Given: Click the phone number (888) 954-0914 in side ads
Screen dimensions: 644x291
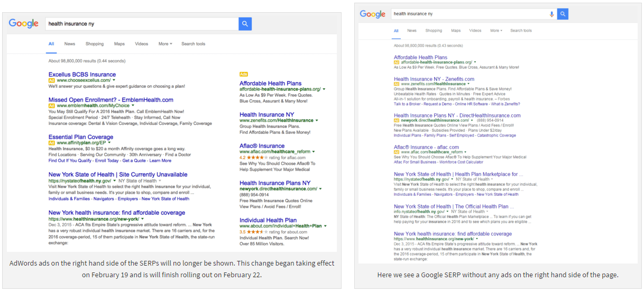Looking at the screenshot, I should (x=254, y=195).
